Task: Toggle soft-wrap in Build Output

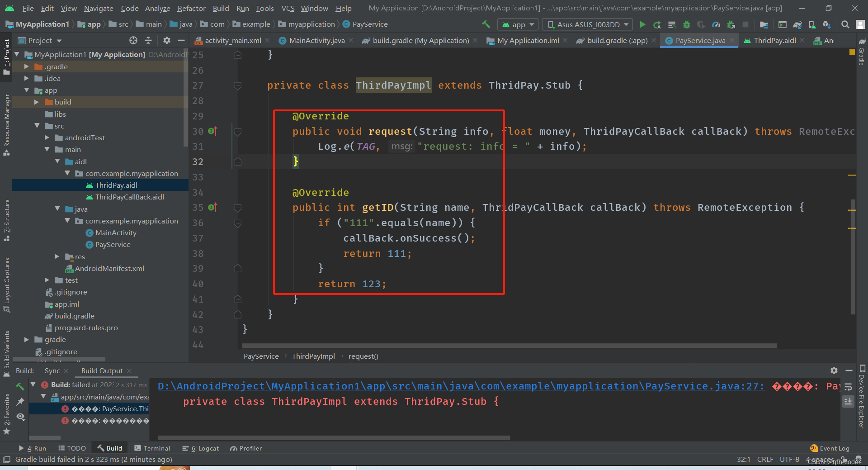Action: tap(848, 386)
